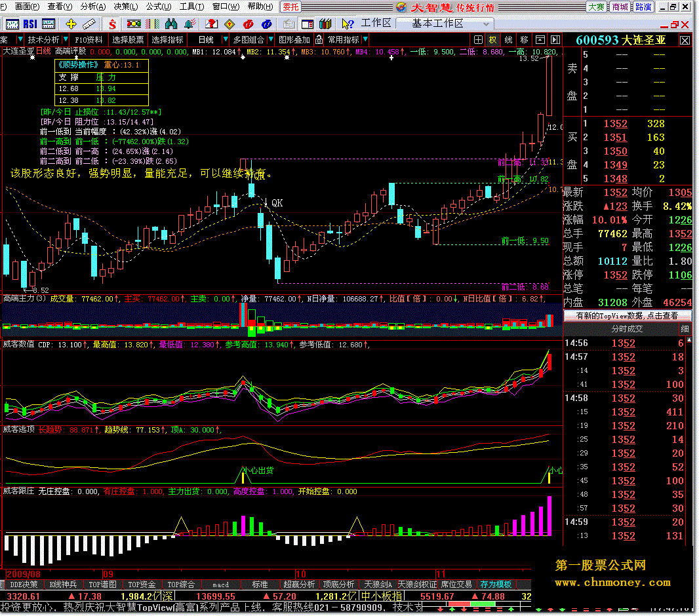Switch to the DDE决策 tab

pyautogui.click(x=24, y=585)
